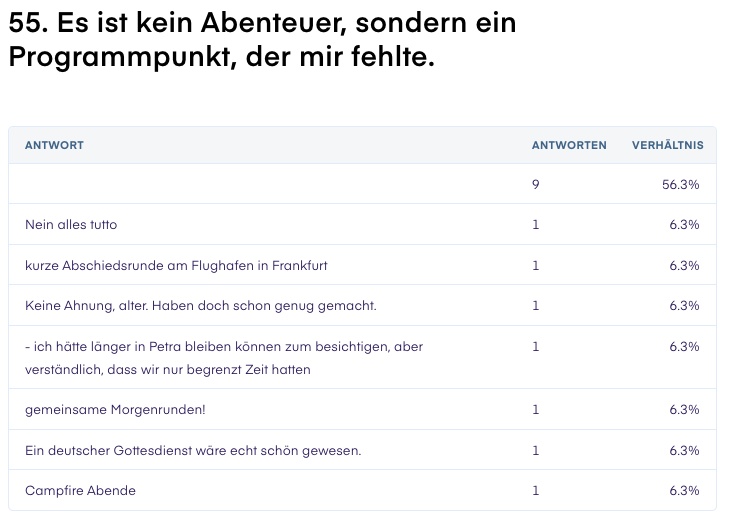Select the 'Ein deutscher Gottesdienst' answer
The height and width of the screenshot is (525, 736).
click(193, 450)
